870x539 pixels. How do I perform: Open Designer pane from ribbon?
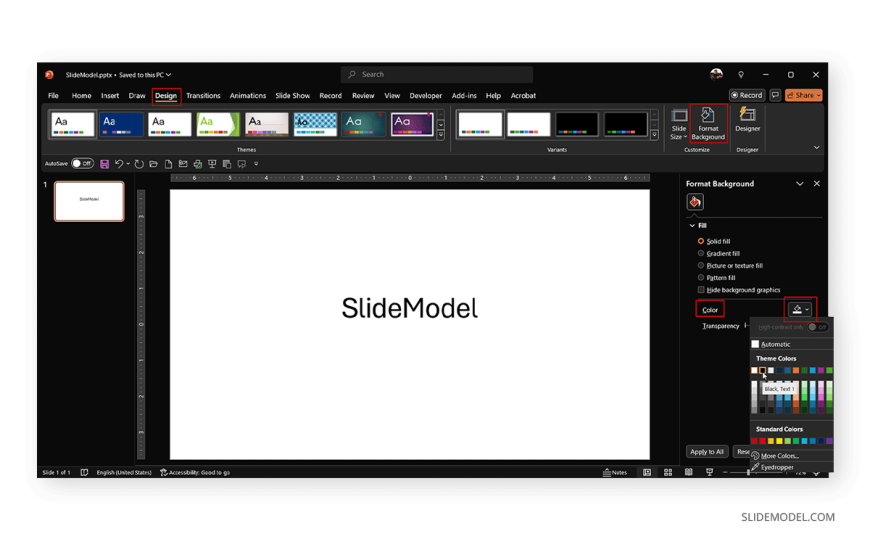(x=747, y=120)
